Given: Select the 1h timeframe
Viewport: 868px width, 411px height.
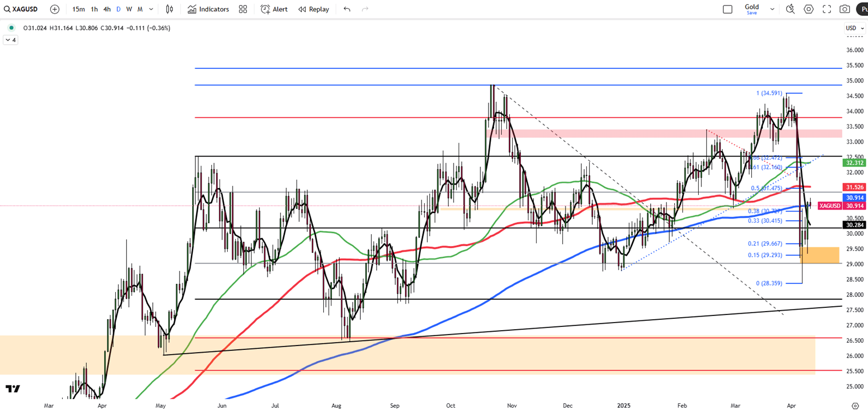Looking at the screenshot, I should point(94,9).
